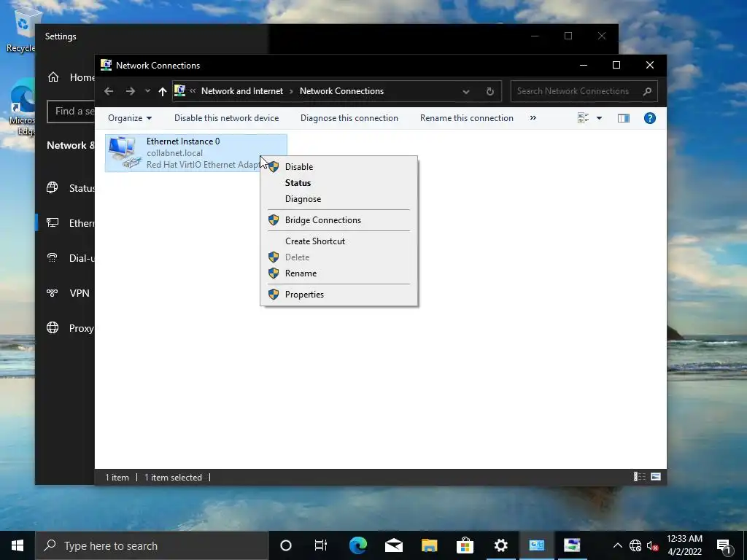Click the Ethernet Instance 0 adapter icon

(124, 152)
